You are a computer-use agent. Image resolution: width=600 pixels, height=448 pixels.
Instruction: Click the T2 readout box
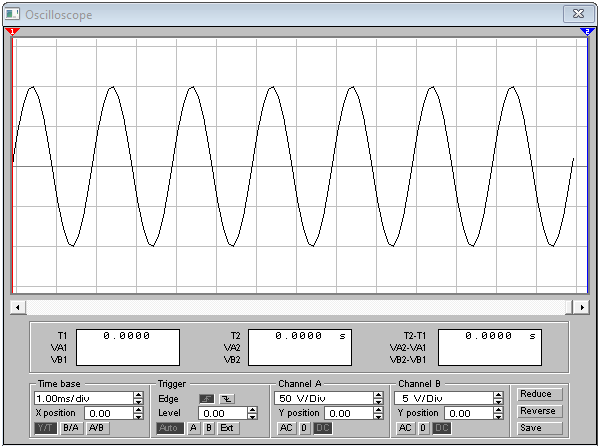click(300, 347)
